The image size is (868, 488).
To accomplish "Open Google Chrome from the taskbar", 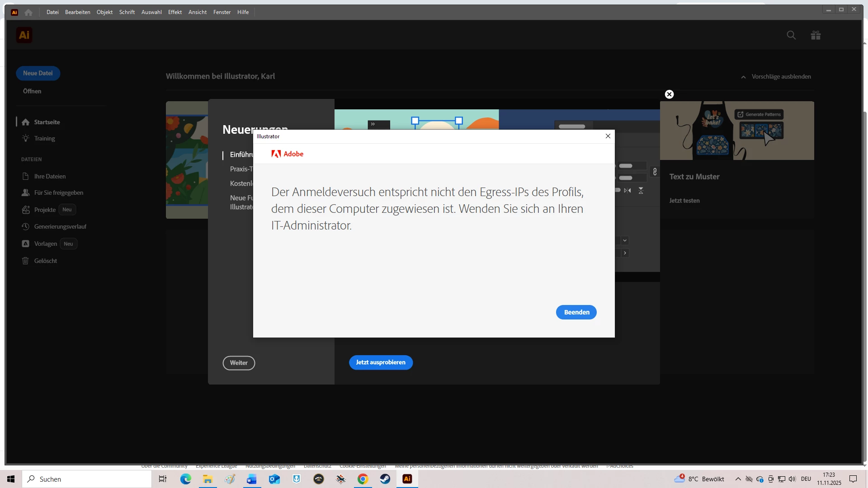I will tap(363, 479).
